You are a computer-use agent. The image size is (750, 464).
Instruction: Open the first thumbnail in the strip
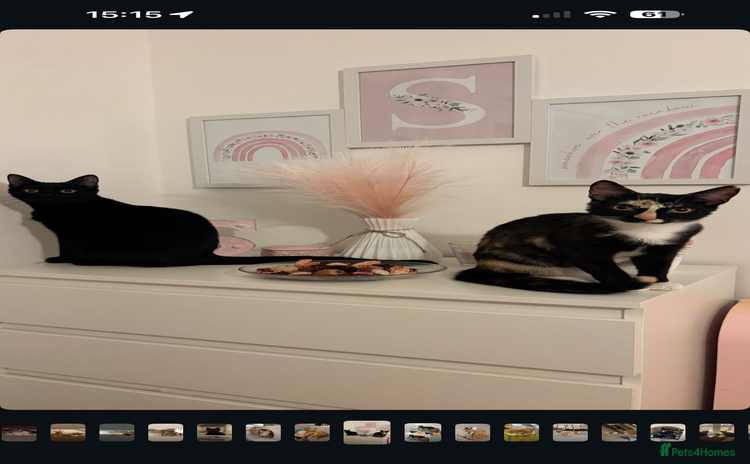19,432
